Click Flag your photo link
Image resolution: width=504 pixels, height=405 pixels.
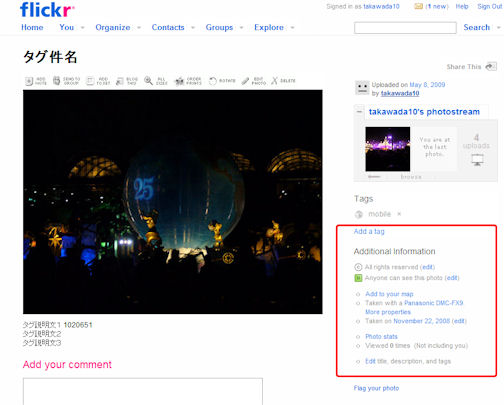point(376,388)
